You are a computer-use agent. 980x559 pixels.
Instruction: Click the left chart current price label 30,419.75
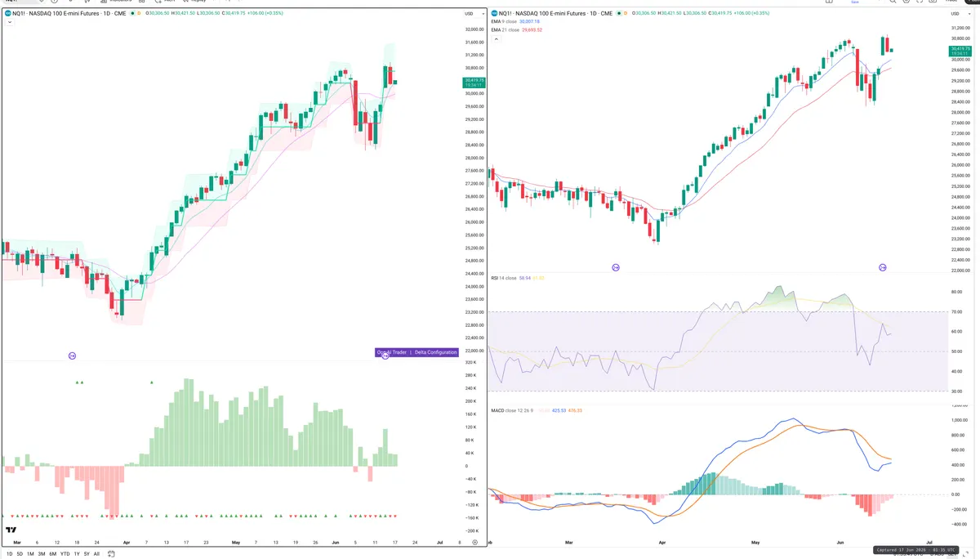point(474,82)
